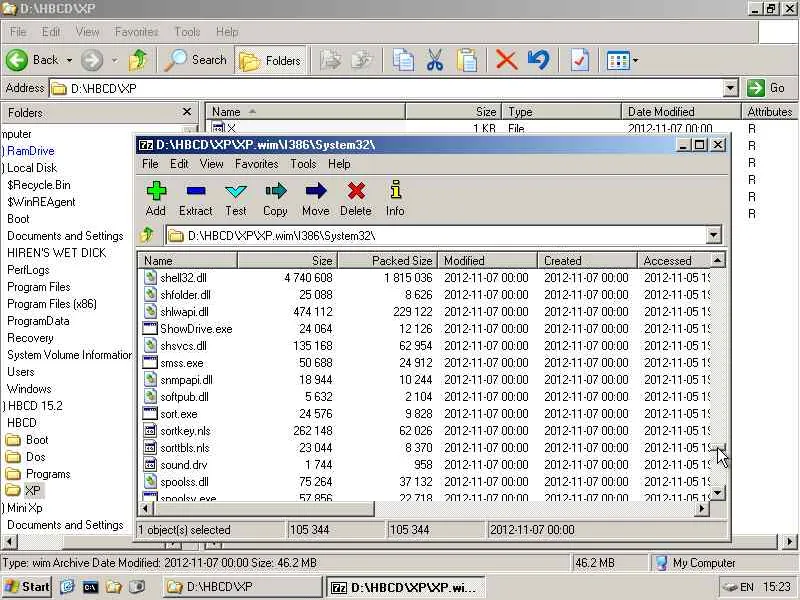Click the Go button beside address bar
The image size is (800, 600).
[767, 88]
